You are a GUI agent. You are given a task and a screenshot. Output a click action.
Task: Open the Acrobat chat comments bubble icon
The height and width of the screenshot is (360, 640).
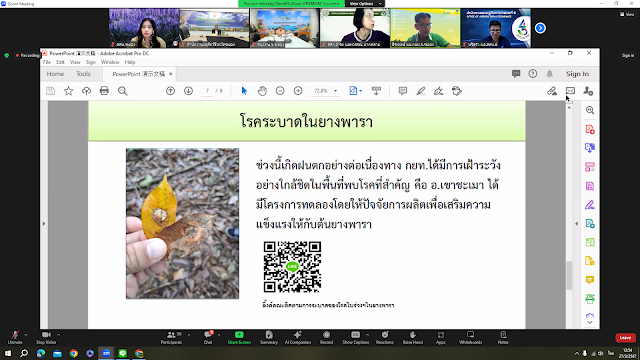point(516,74)
